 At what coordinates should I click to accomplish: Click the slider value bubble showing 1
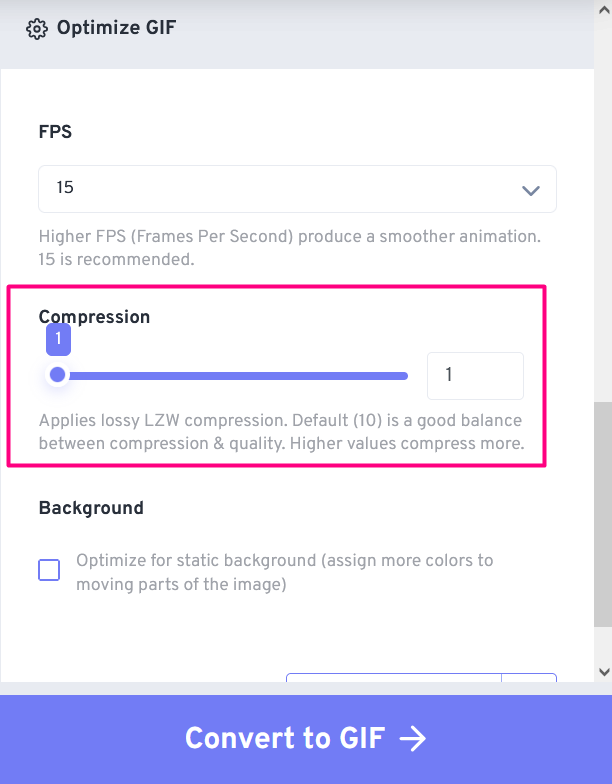58,340
